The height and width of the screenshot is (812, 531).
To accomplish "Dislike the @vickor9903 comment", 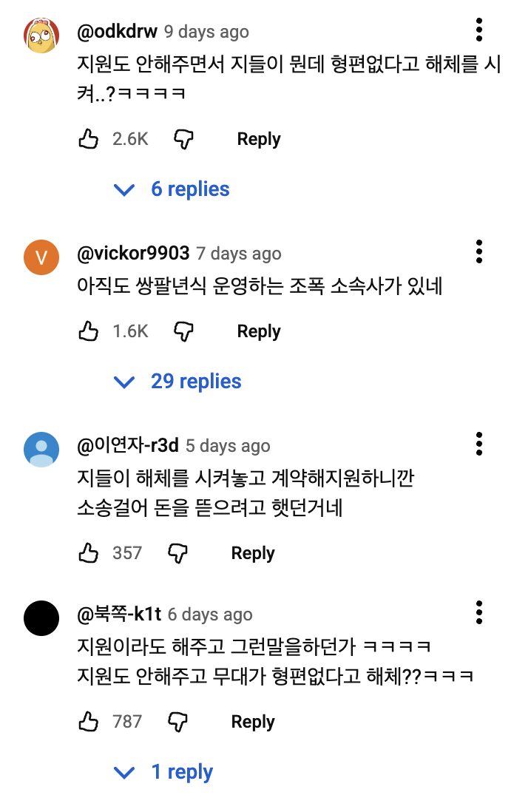I will 183,331.
